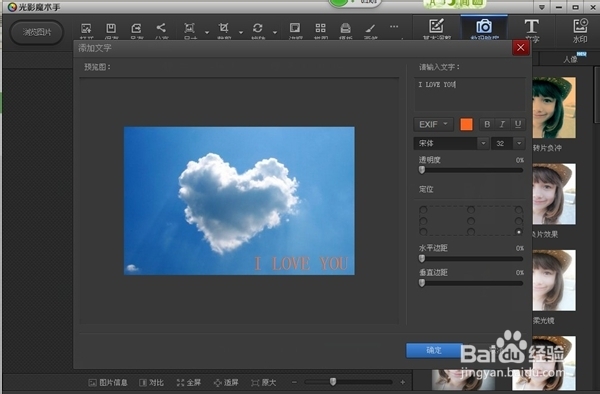600x394 pixels.
Task: Click the 水平边距 horizontal margin slider handle
Action: click(422, 259)
